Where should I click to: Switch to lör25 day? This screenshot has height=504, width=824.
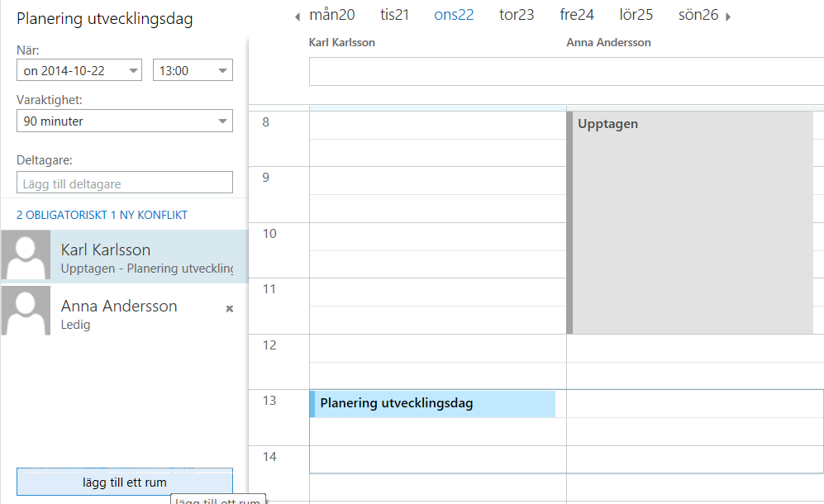pos(636,15)
